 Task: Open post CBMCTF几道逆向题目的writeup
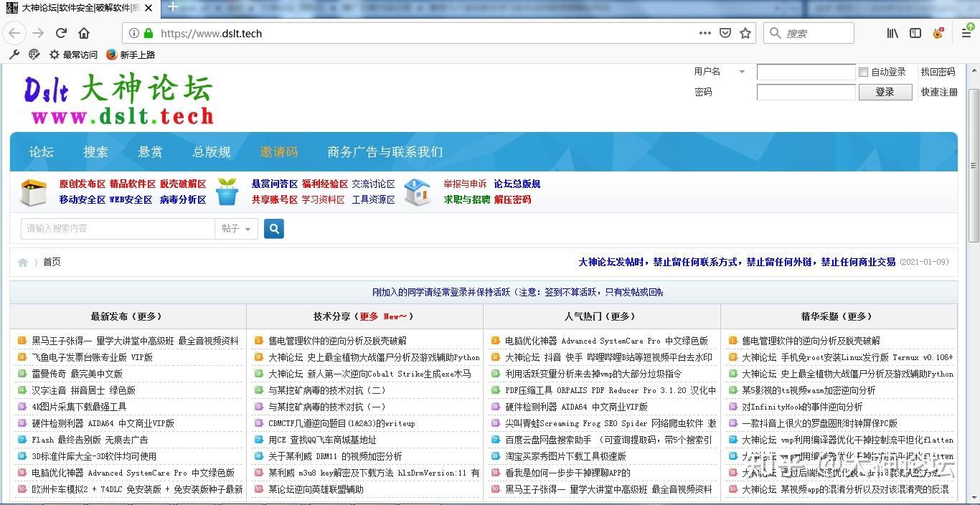tap(341, 423)
